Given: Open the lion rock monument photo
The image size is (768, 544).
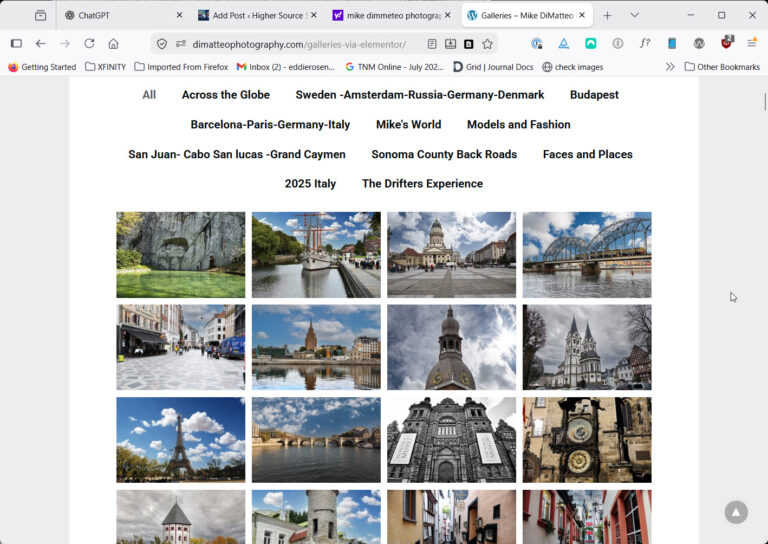Looking at the screenshot, I should tap(181, 255).
